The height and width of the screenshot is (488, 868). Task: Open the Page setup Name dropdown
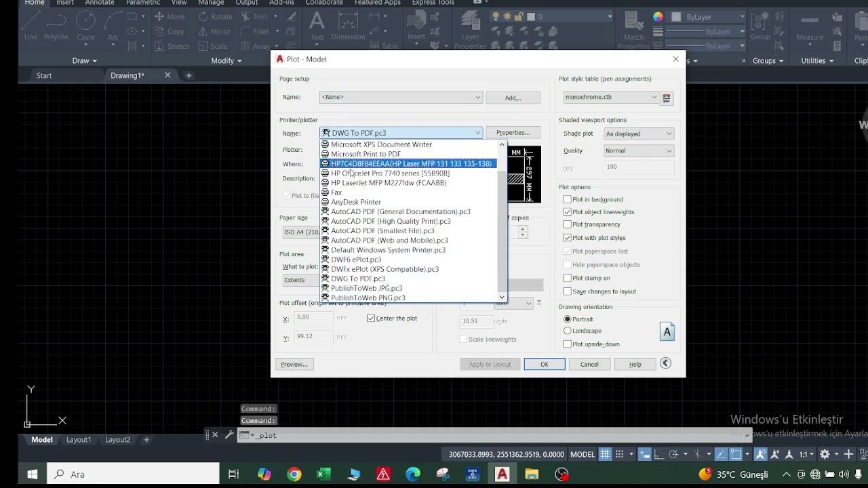click(401, 98)
